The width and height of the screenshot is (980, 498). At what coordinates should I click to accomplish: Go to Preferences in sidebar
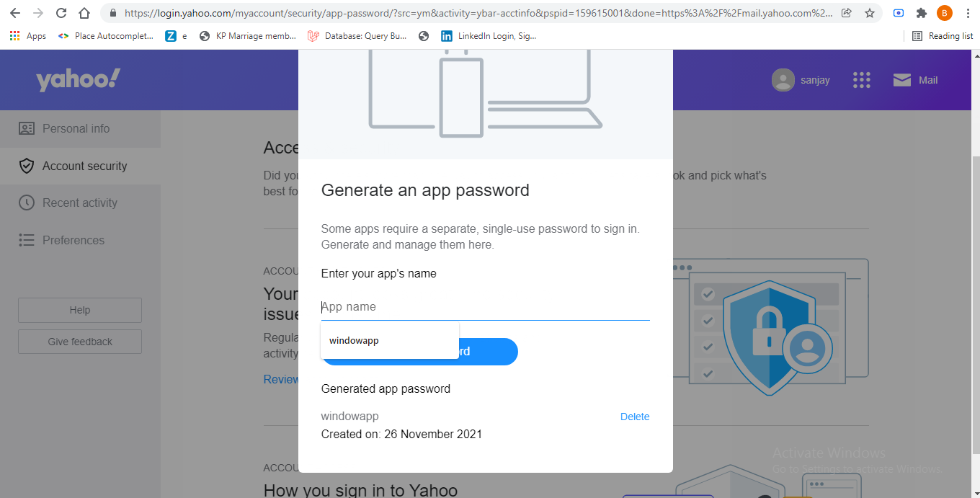tap(73, 240)
